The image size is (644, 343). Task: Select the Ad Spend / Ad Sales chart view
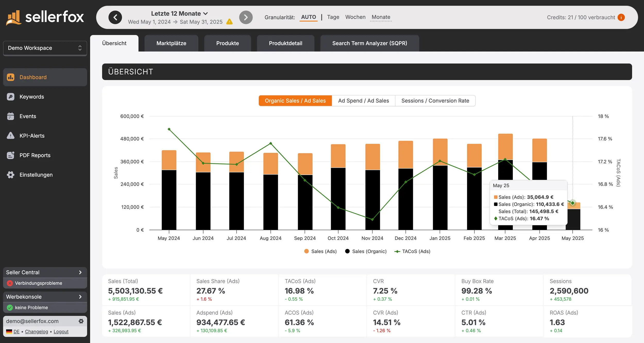[x=363, y=101]
